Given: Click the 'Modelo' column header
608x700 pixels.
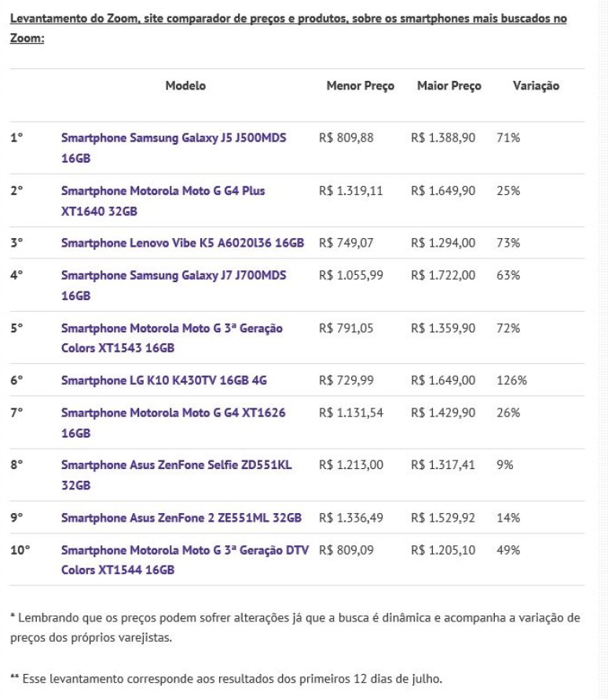Looking at the screenshot, I should 185,86.
